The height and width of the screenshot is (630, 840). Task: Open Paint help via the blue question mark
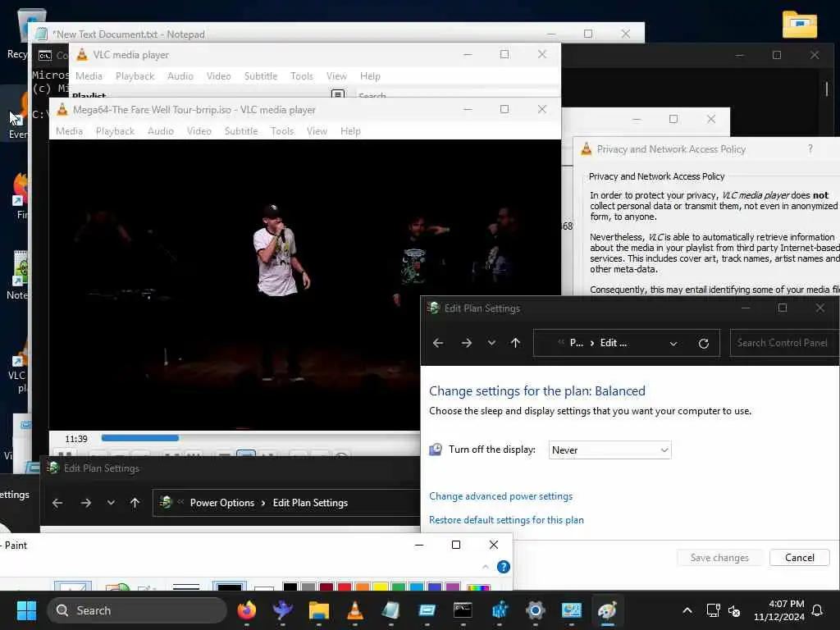[x=503, y=567]
